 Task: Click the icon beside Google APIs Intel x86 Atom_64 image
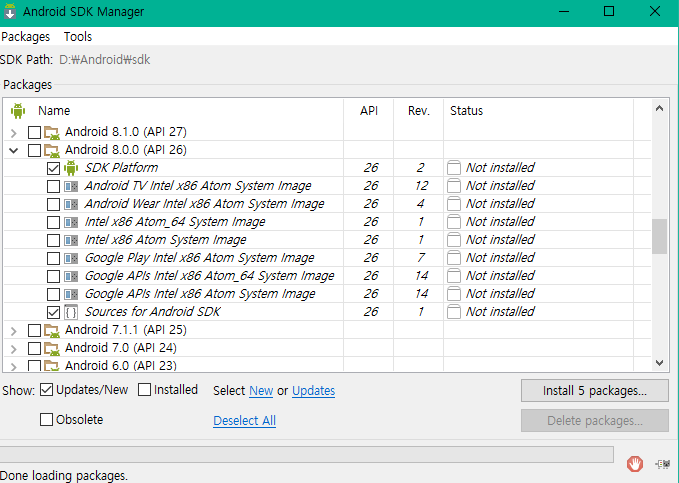(x=71, y=276)
